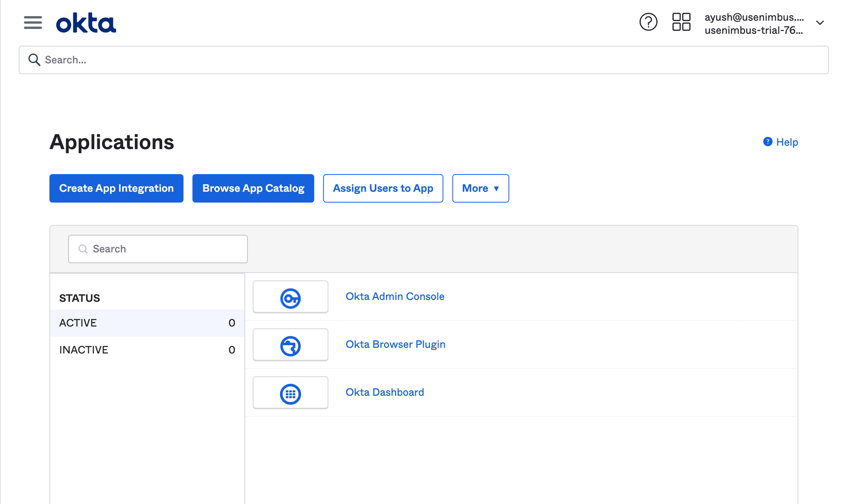Filter by INACTIVE status
This screenshot has width=847, height=504.
click(x=147, y=350)
